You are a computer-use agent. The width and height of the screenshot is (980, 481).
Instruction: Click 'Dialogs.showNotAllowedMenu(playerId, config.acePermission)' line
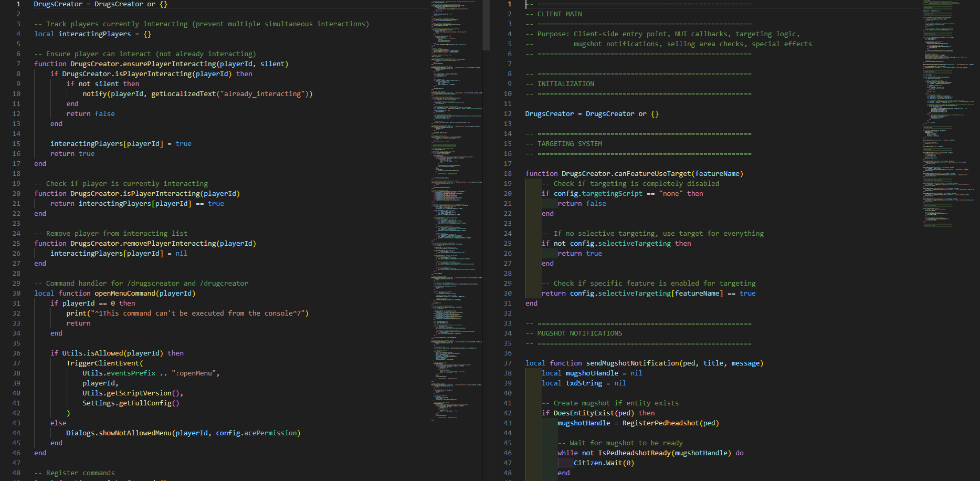point(183,433)
